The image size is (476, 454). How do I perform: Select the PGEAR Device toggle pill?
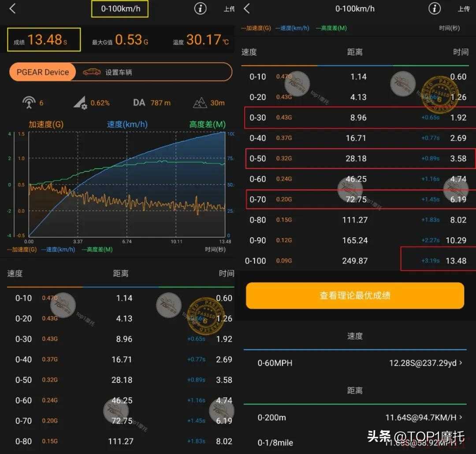(43, 72)
